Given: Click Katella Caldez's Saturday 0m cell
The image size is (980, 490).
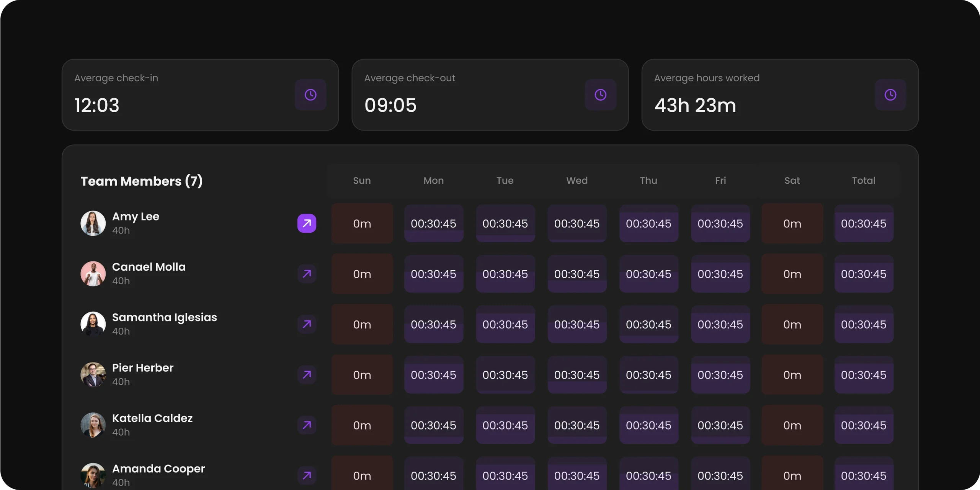Looking at the screenshot, I should tap(792, 425).
